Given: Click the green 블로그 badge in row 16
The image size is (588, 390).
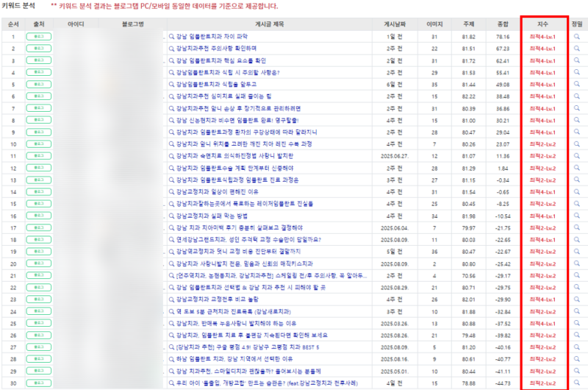Looking at the screenshot, I should pyautogui.click(x=39, y=216).
